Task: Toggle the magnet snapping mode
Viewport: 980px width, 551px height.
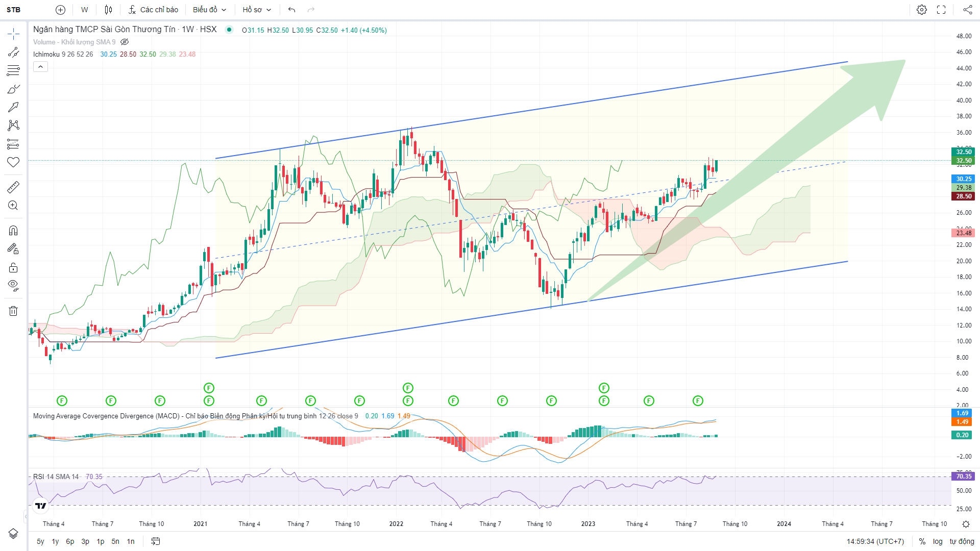Action: click(13, 231)
